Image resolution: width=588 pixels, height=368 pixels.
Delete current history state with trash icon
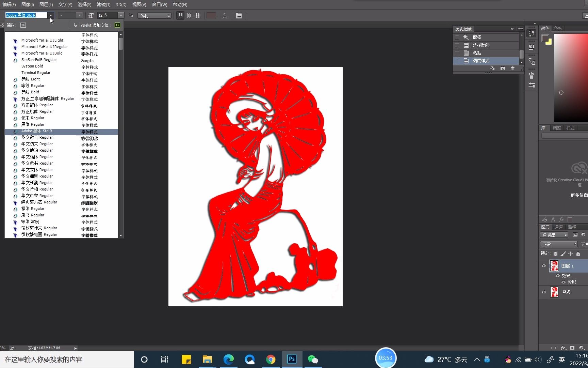click(513, 68)
